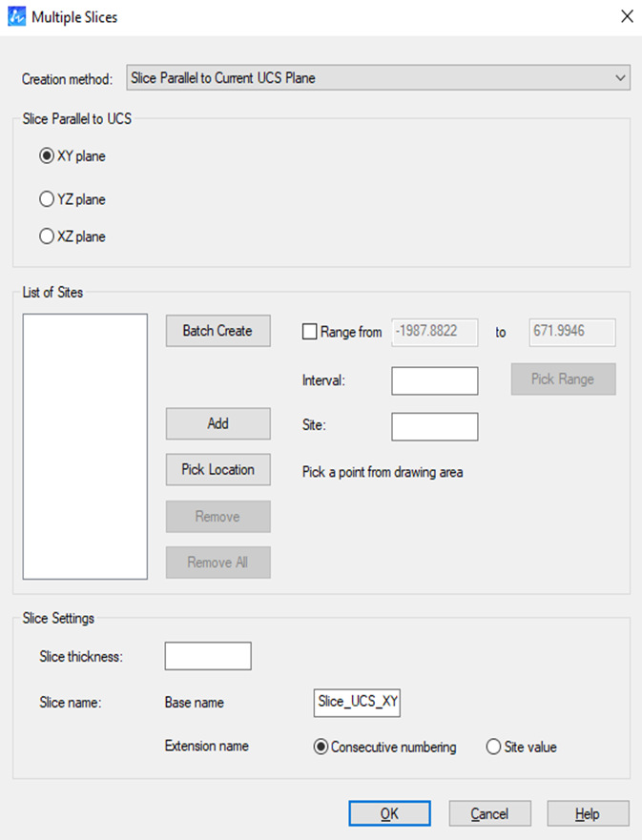Close the Multiple Slices dialog
Image resolution: width=642 pixels, height=840 pixels.
(x=626, y=16)
